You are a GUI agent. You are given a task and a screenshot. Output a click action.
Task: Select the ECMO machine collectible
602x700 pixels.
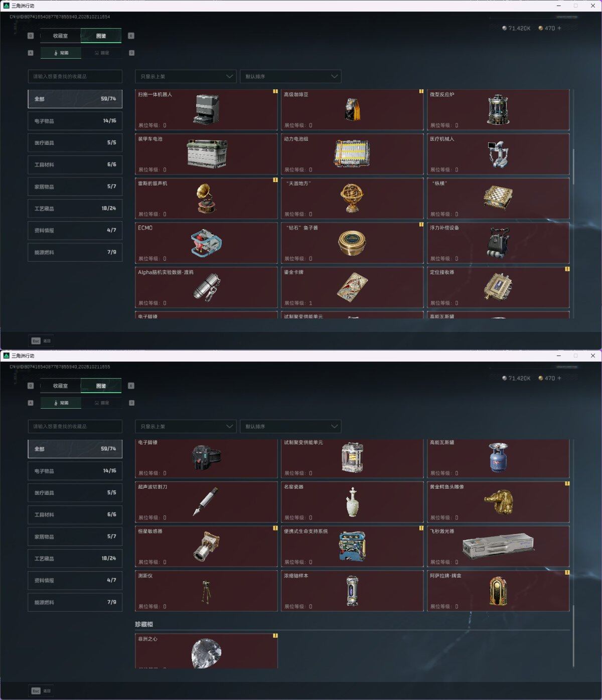[x=206, y=243]
